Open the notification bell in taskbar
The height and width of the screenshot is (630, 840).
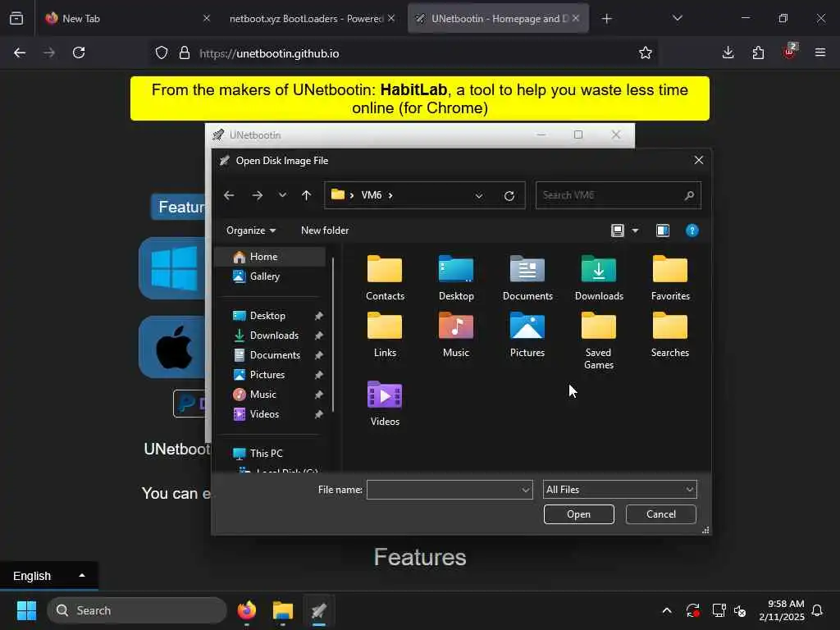817,610
